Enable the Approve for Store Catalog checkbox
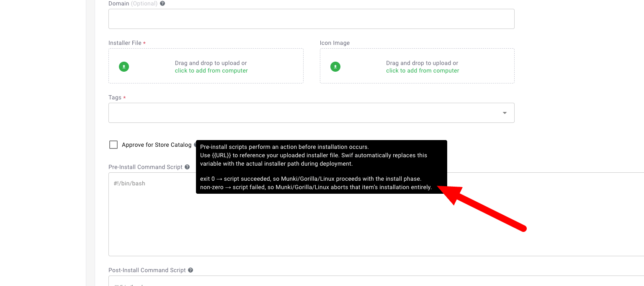The width and height of the screenshot is (644, 286). pos(113,145)
